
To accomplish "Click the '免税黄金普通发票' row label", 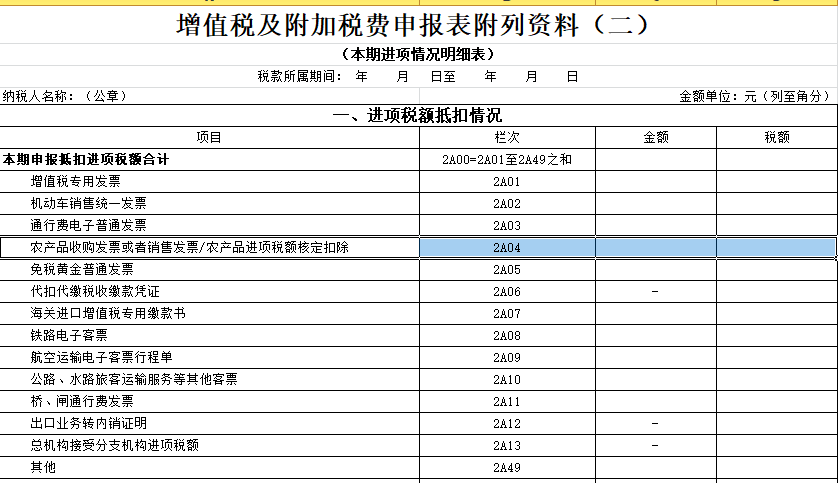I will (82, 269).
